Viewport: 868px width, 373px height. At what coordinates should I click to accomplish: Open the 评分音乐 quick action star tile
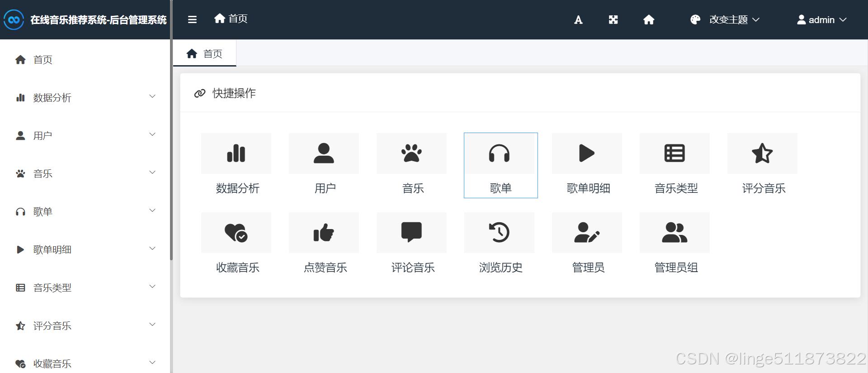[x=762, y=153]
